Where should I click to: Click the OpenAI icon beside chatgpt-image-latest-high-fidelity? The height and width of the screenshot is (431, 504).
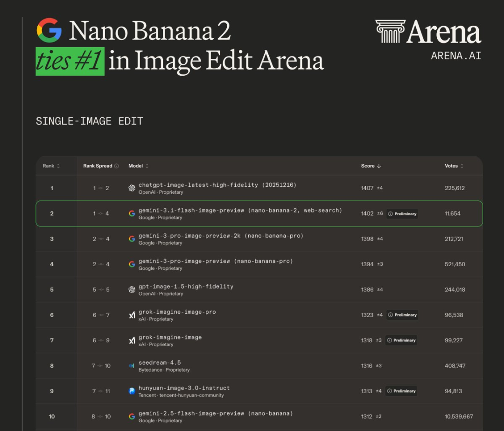pos(132,188)
